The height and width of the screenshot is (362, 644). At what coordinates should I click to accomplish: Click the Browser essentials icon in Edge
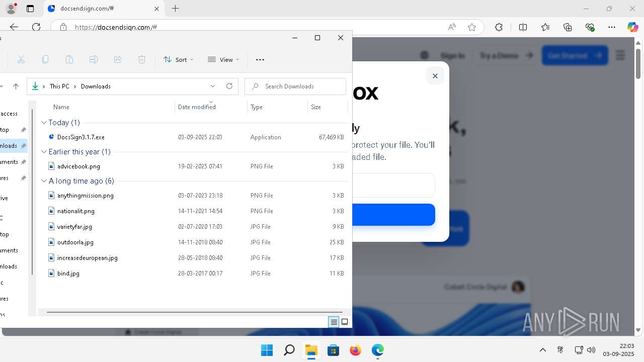point(590,27)
